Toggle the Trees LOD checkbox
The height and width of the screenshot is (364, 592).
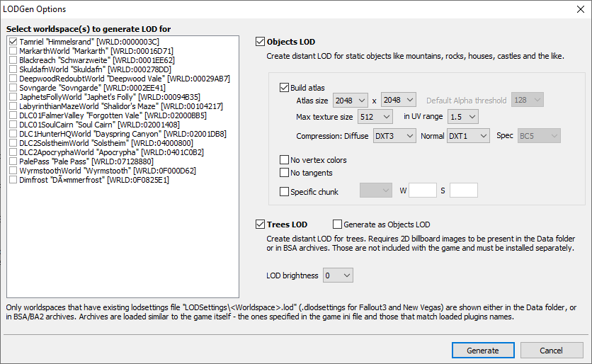[260, 224]
